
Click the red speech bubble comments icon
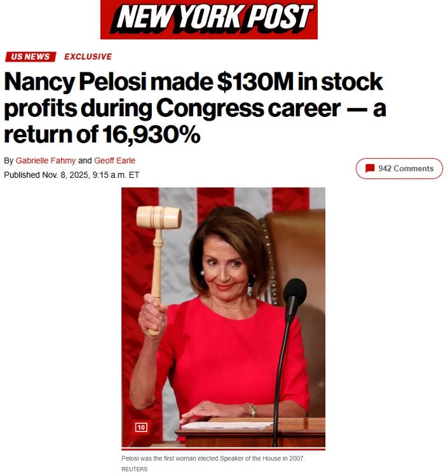[x=370, y=168]
